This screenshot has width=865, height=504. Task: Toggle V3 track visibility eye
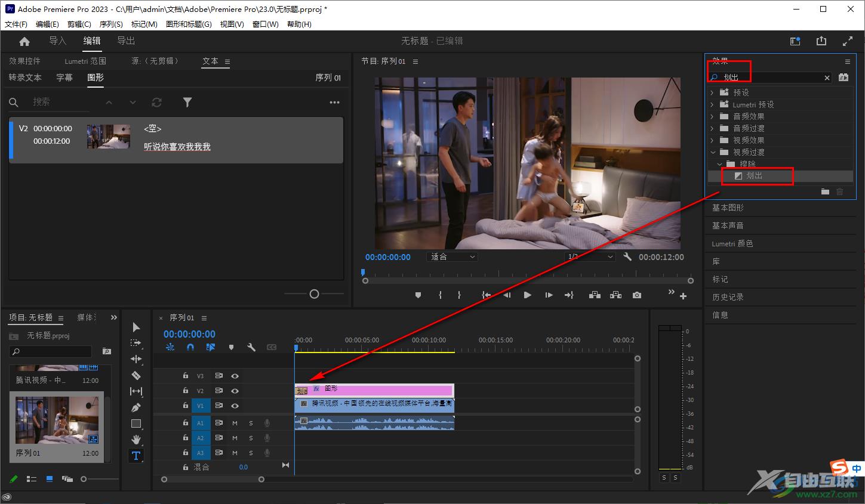coord(235,376)
